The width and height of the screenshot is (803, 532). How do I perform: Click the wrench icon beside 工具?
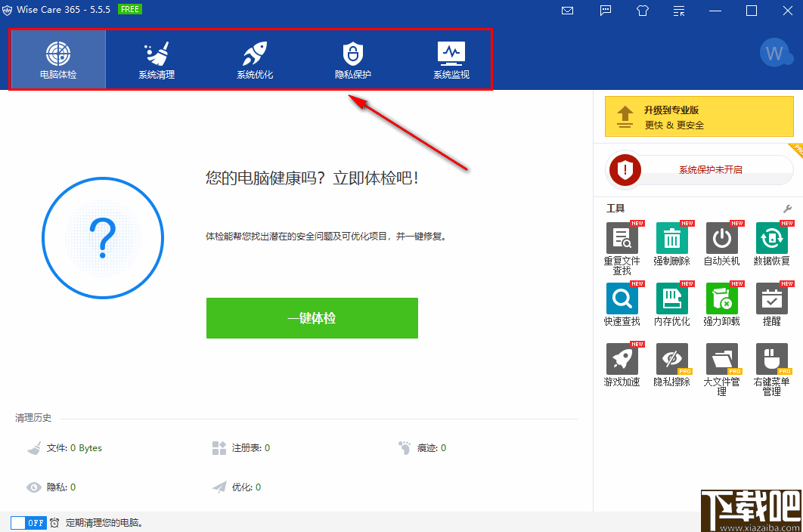point(787,209)
